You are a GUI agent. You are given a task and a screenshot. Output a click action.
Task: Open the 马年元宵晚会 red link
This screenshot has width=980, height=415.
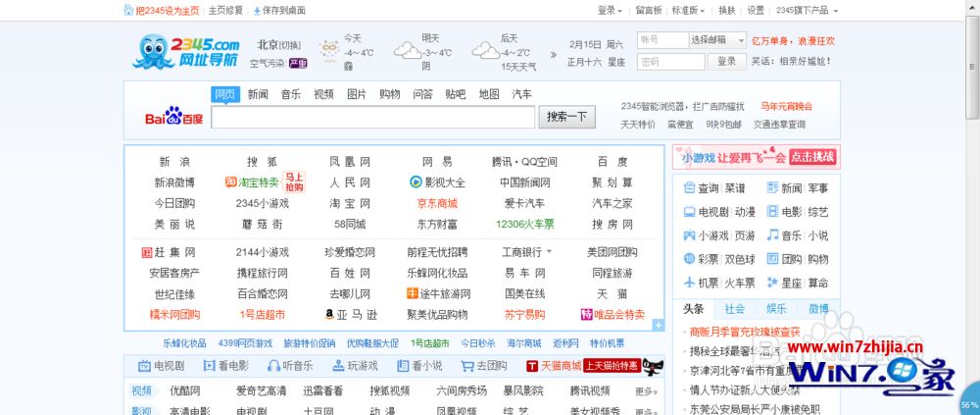point(786,106)
